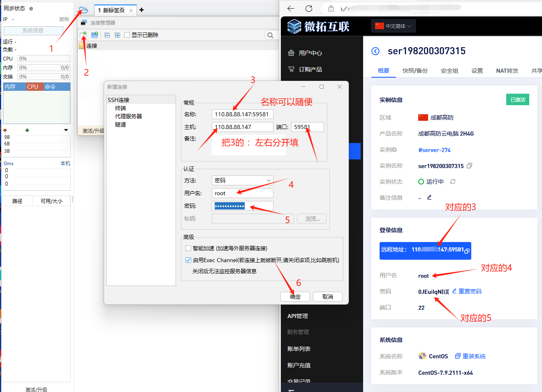Viewport: 542px width, 392px height.
Task: Copy the remote address in login info
Action: pyautogui.click(x=467, y=250)
